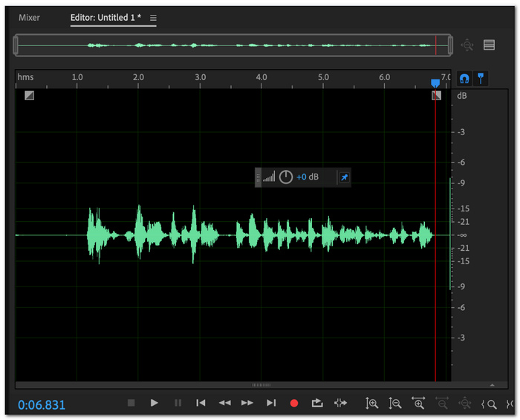Click the small up arrow expander bottom right
Viewport: 520px width, 420px height.
(x=492, y=385)
